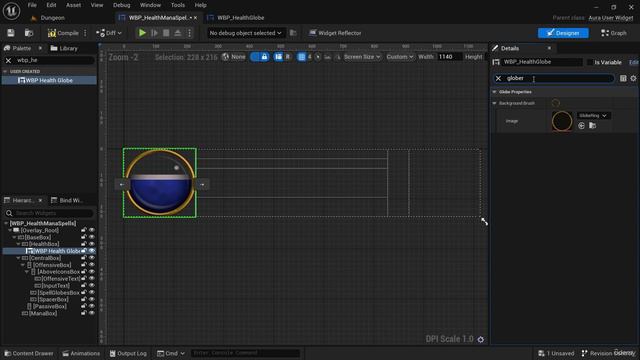Screen dimensions: 640x360
Task: Switch to Designer mode
Action: pyautogui.click(x=563, y=33)
